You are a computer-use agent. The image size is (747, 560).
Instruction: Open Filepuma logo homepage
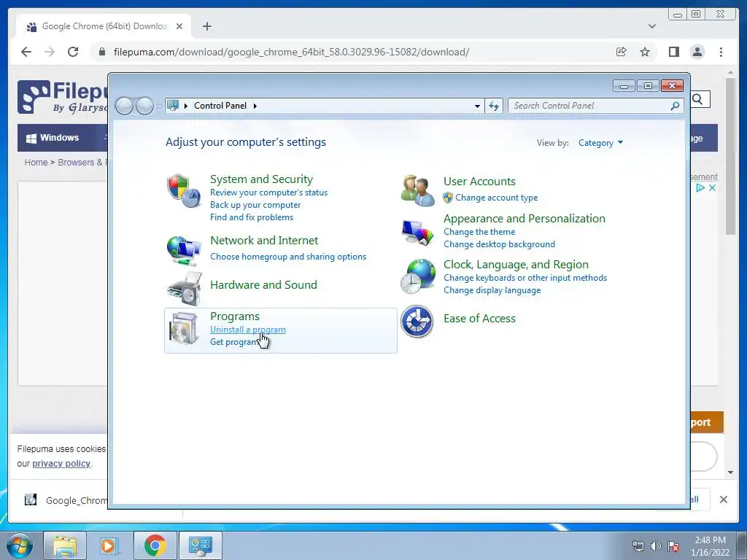[62, 97]
